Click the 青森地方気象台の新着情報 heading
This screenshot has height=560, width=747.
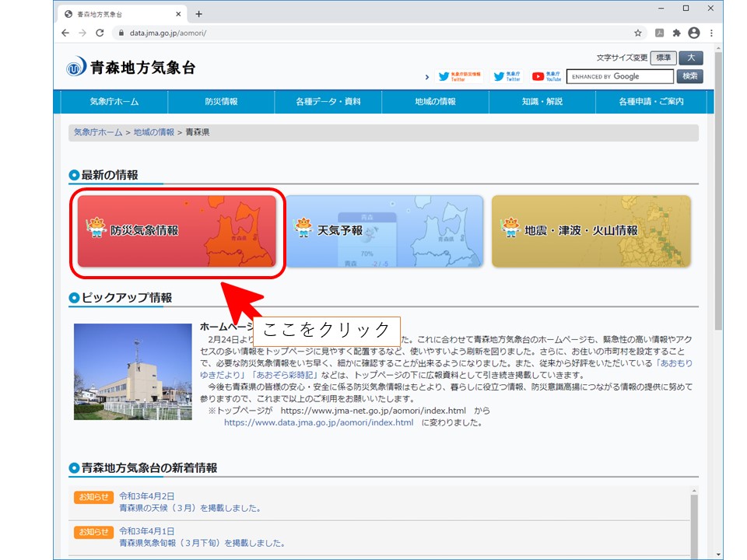point(149,468)
